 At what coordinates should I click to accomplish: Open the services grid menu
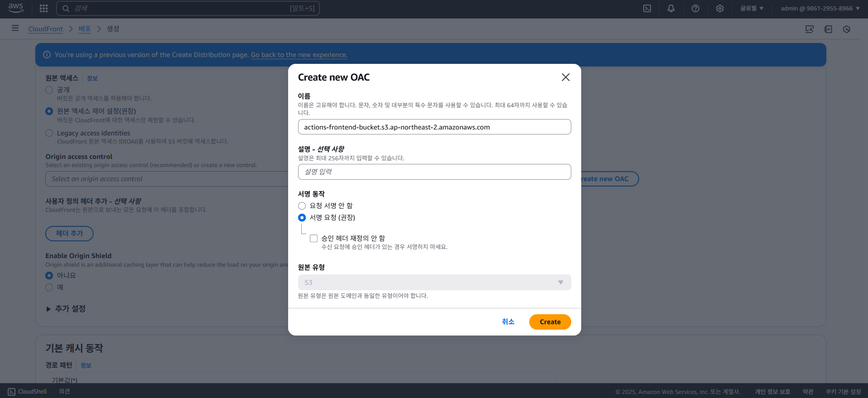(x=44, y=8)
